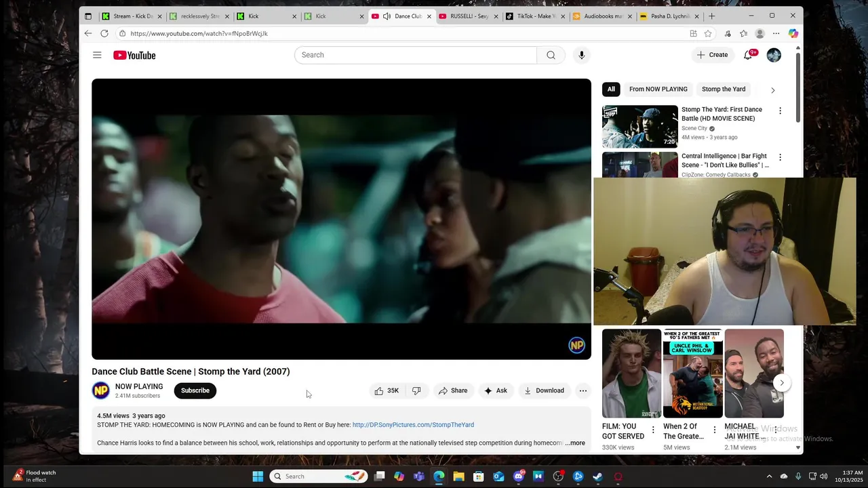
Task: Show more filter chips with arrow
Action: point(772,90)
